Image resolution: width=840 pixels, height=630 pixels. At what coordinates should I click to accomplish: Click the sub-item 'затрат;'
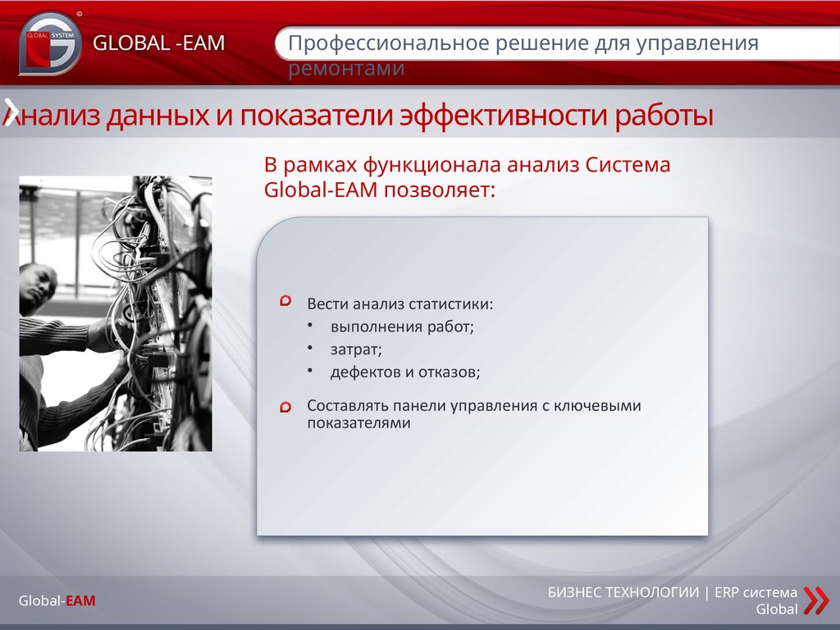[356, 349]
